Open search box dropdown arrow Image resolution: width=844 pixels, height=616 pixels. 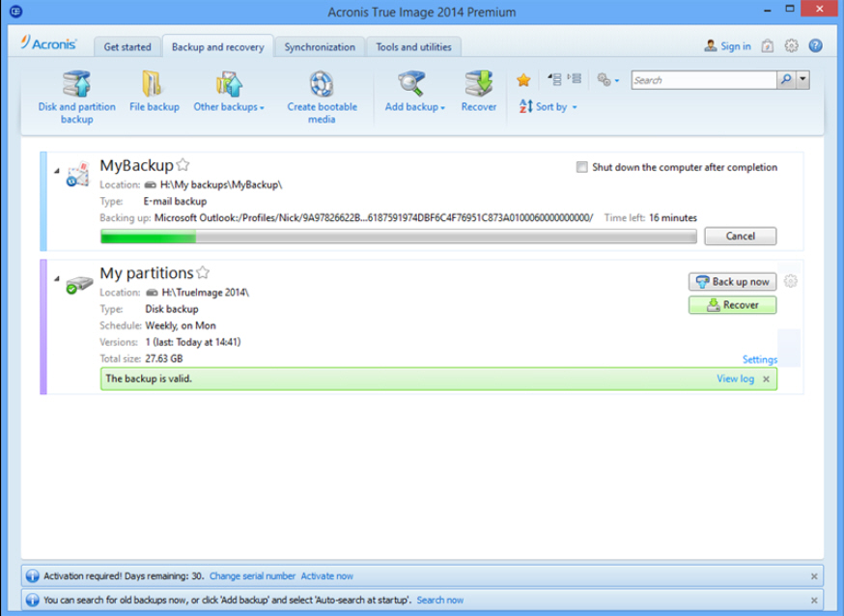(802, 80)
